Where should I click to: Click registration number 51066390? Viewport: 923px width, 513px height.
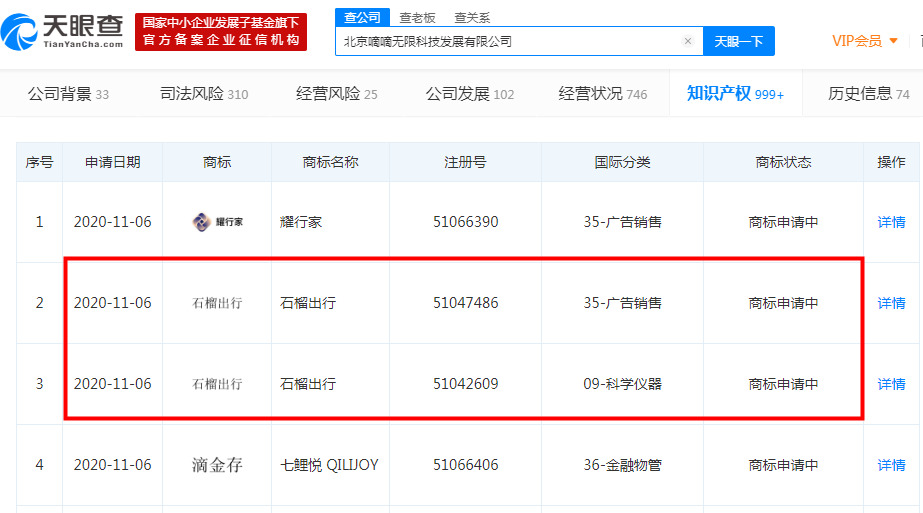[x=466, y=222]
